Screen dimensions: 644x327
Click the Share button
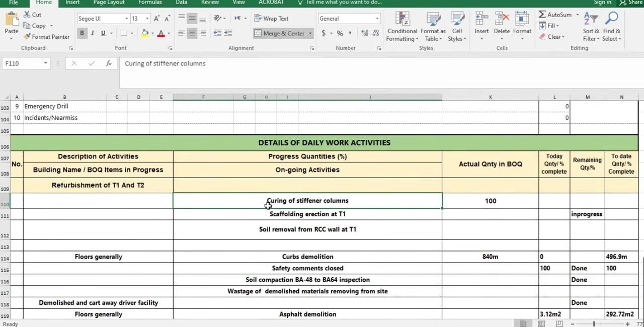631,3
